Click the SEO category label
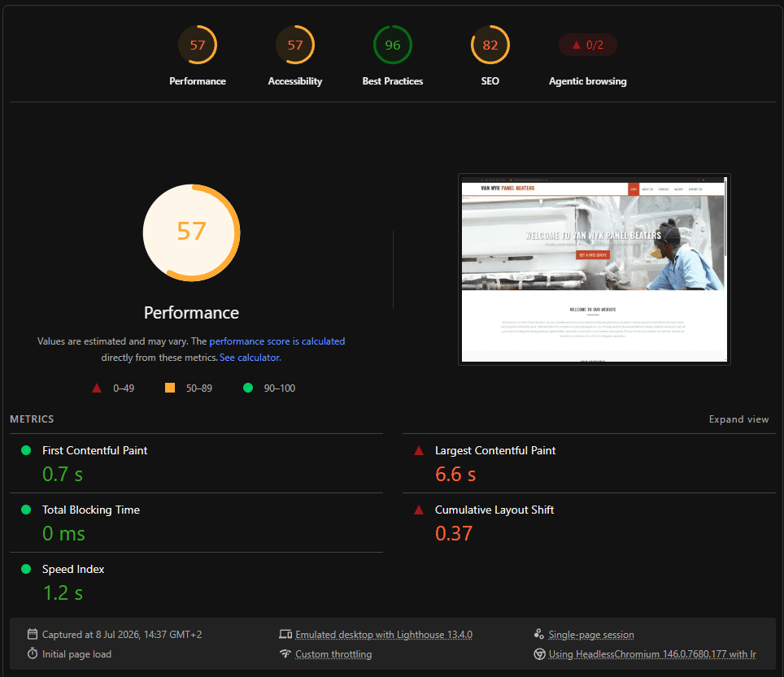Viewport: 784px width, 677px height. (490, 81)
